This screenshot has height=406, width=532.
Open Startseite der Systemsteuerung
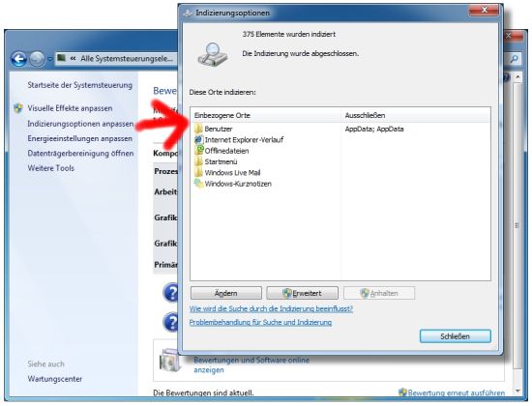(79, 85)
